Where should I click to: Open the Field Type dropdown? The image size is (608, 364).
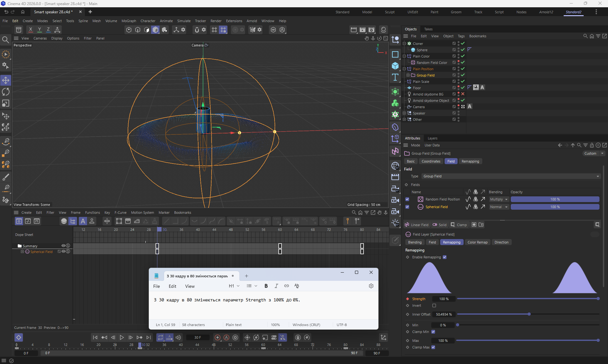click(511, 176)
